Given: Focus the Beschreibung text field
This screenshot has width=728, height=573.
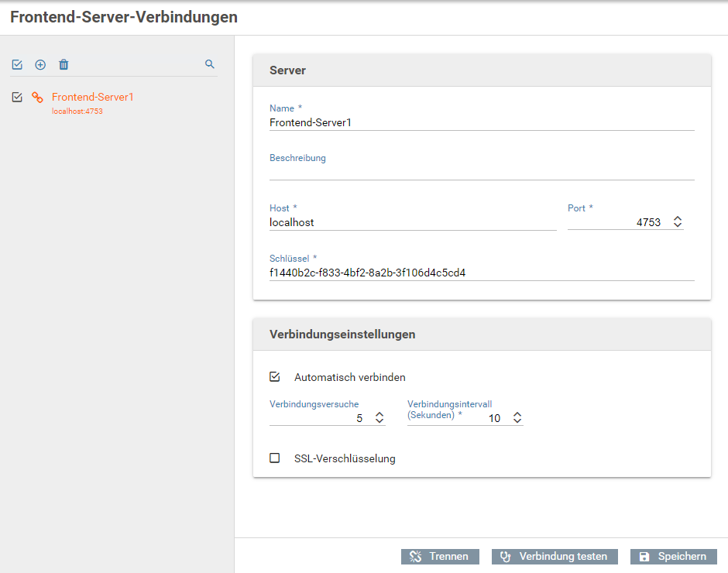Looking at the screenshot, I should [482, 172].
